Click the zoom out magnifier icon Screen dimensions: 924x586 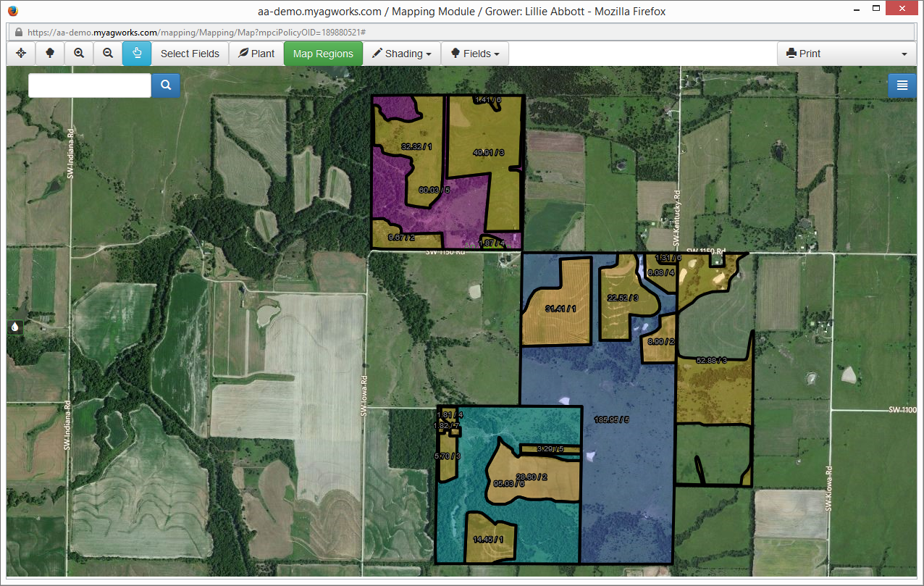pos(107,53)
